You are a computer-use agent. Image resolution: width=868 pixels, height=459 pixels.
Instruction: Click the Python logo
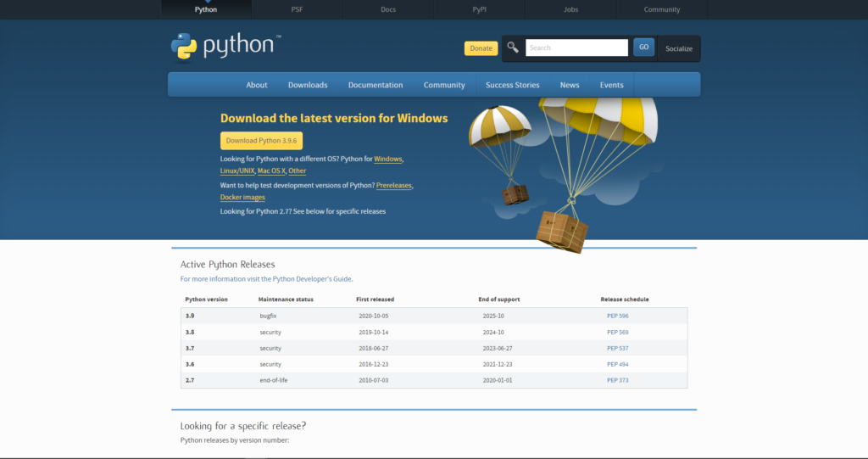(x=225, y=46)
